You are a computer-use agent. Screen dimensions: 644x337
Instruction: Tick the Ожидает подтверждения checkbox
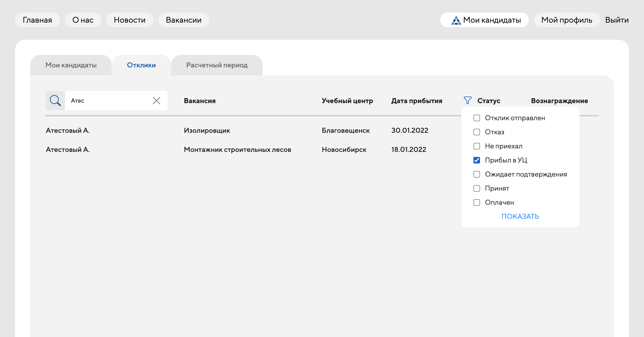[477, 174]
